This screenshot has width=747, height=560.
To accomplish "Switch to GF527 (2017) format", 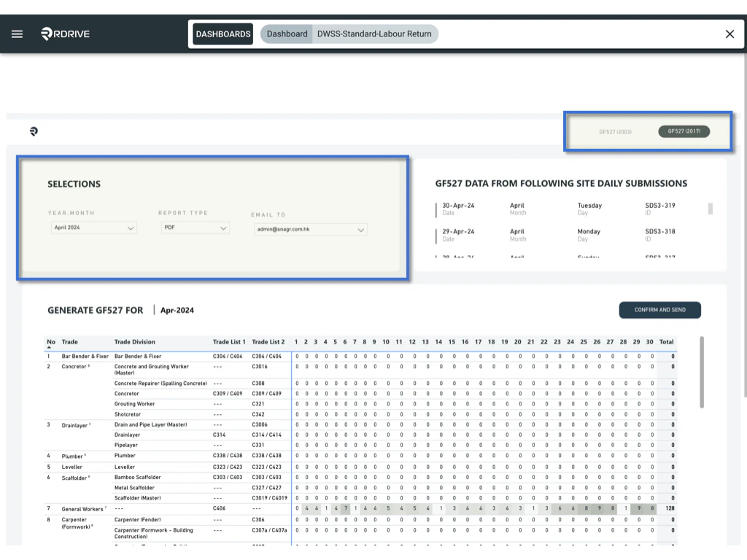I will (684, 131).
